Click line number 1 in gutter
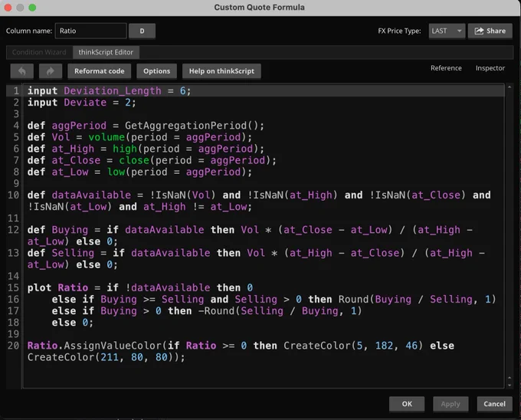The width and height of the screenshot is (521, 420). coord(16,90)
